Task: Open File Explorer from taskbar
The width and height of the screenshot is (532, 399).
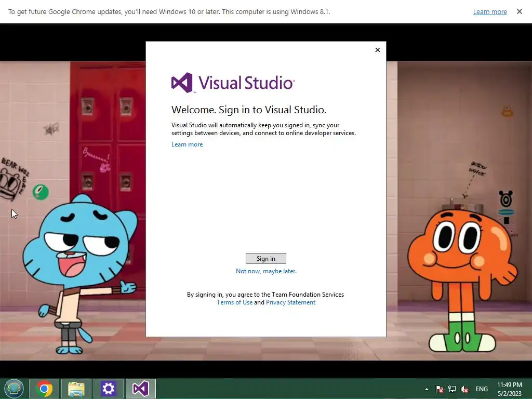Action: 76,389
